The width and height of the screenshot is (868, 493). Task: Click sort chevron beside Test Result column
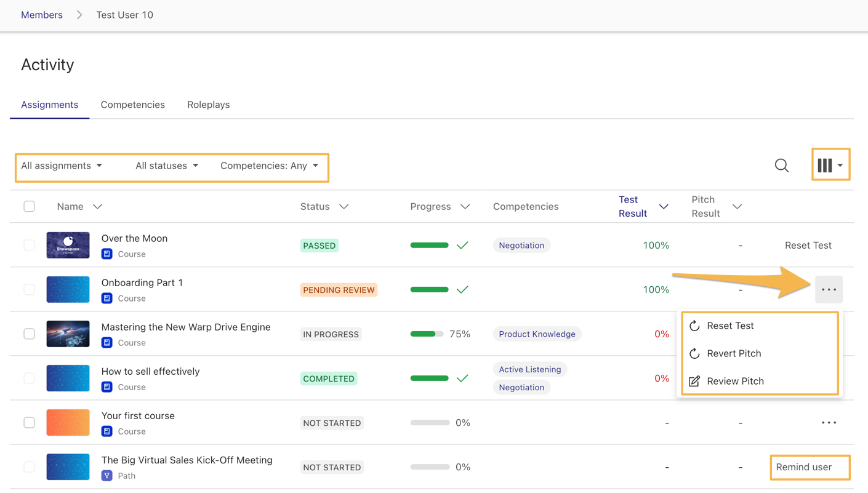tap(664, 207)
